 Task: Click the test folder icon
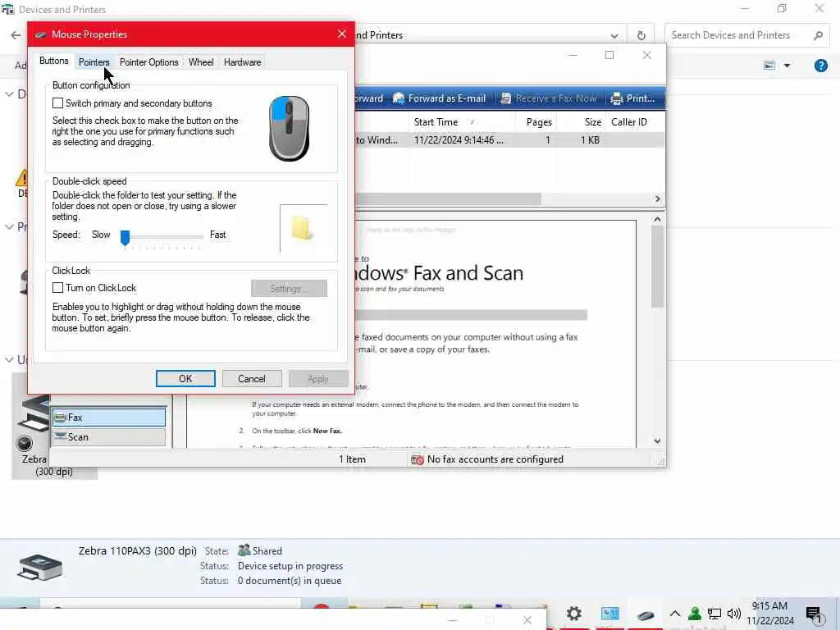pos(302,228)
